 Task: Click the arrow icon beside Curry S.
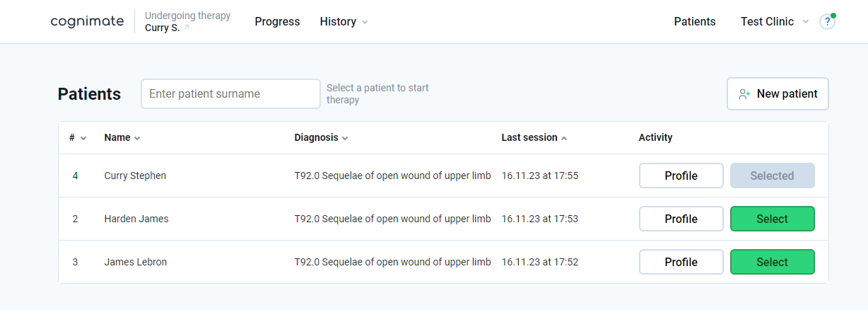coord(187,28)
